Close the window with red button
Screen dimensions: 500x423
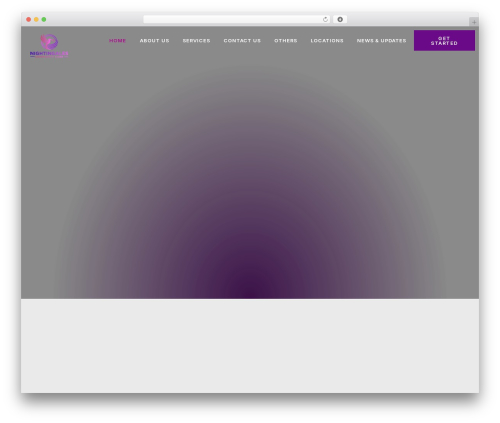(x=29, y=20)
